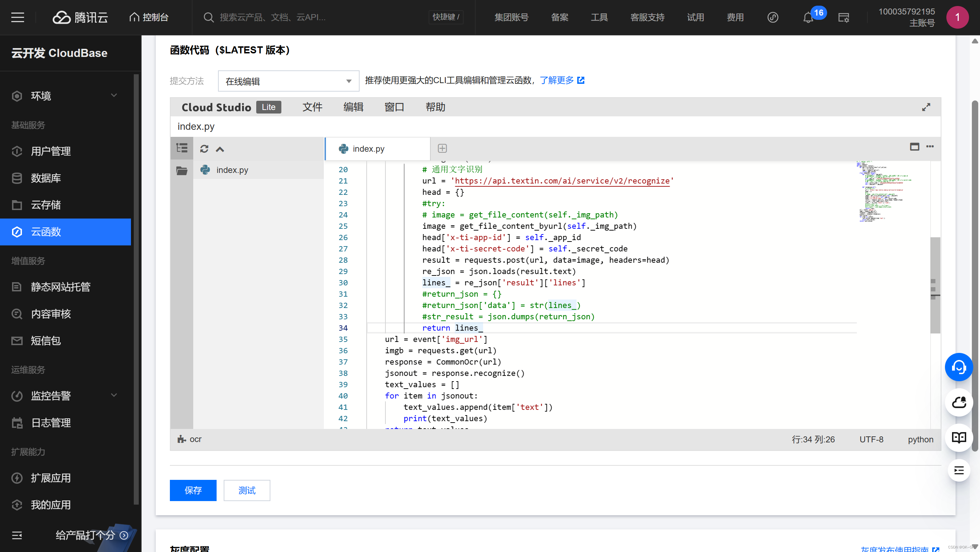Toggle the file tree view icon
The height and width of the screenshot is (552, 980).
182,148
